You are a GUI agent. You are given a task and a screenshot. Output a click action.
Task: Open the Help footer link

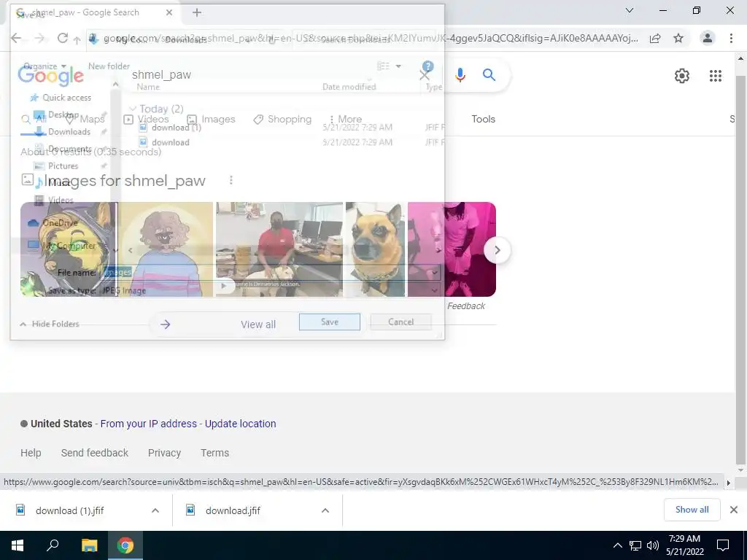[31, 453]
